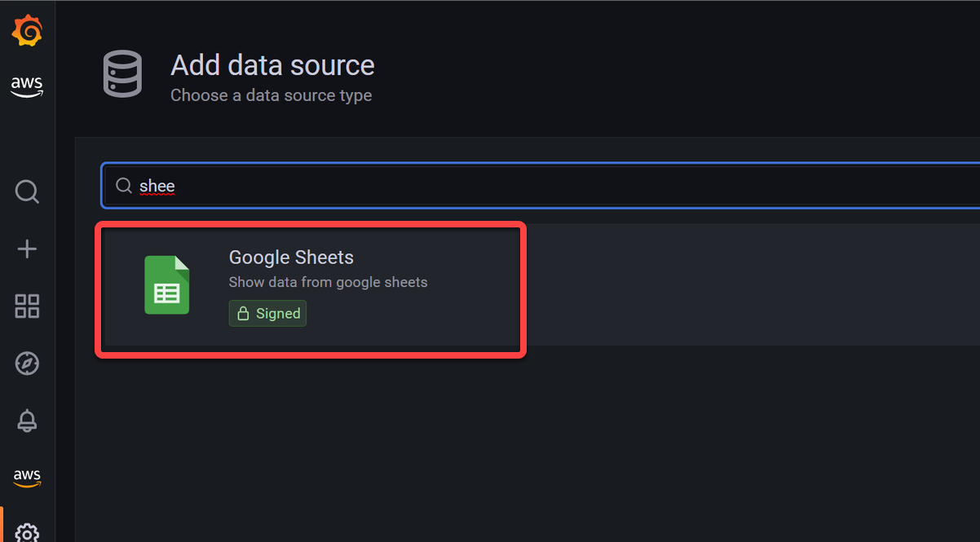Screen dimensions: 980x542
Task: Click the lock icon in Signed badge
Action: coord(242,313)
